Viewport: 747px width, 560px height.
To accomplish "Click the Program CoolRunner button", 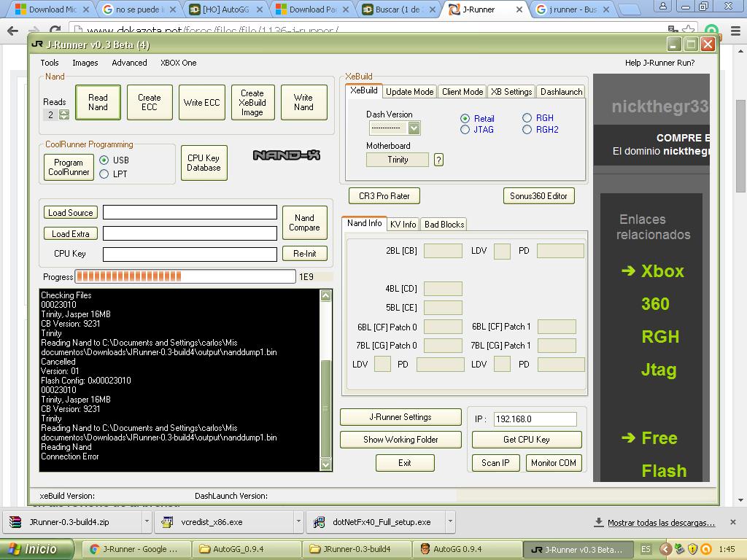I will point(69,168).
